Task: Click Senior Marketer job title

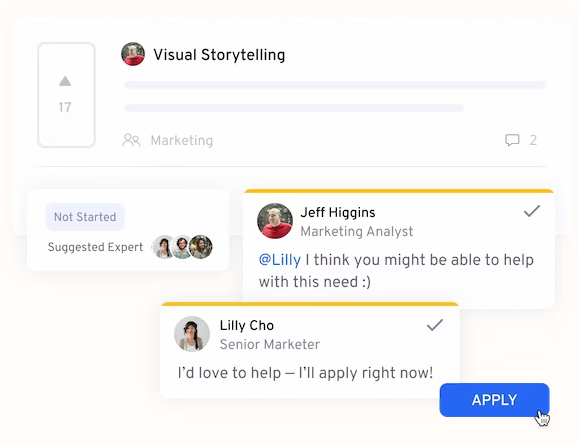Action: coord(269,344)
